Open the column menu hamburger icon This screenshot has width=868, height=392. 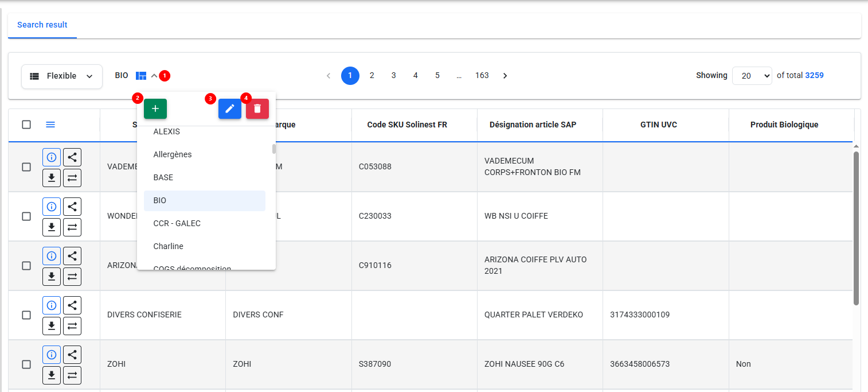(50, 125)
